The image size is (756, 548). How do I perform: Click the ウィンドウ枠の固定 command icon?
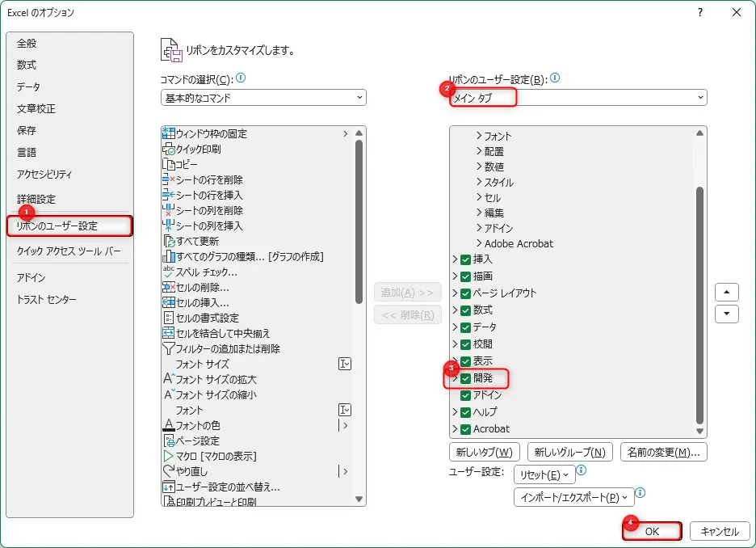169,133
